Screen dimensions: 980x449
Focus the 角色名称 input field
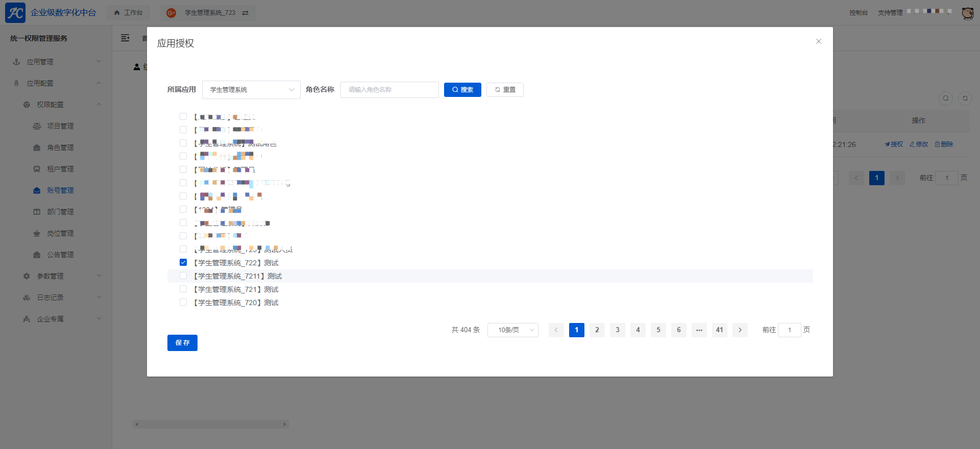(x=389, y=90)
